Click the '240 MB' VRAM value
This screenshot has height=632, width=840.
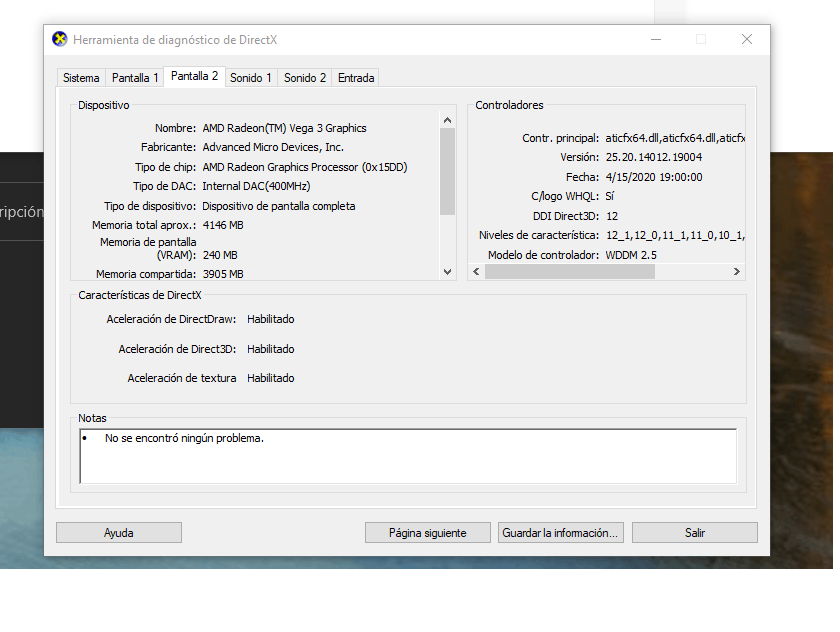[220, 255]
